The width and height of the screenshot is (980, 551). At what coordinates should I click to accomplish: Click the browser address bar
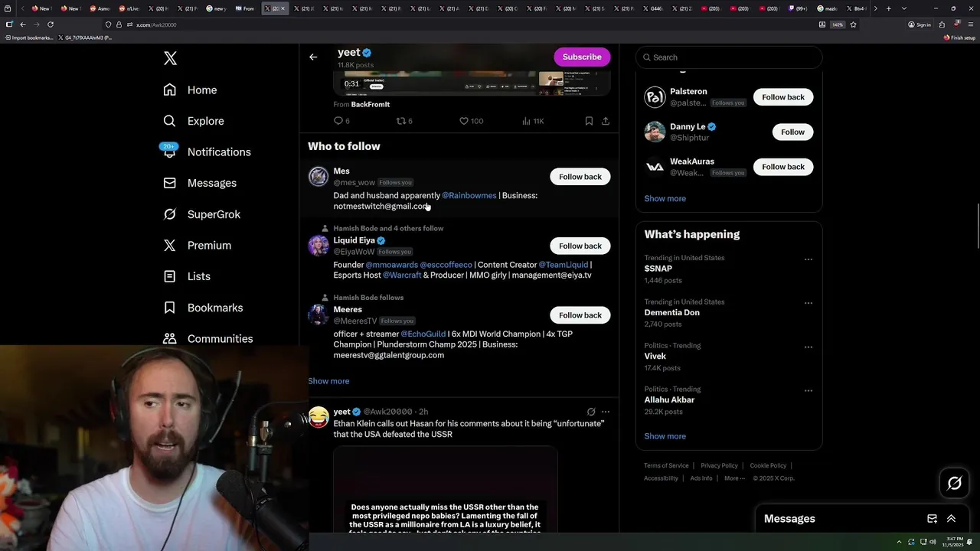(459, 24)
